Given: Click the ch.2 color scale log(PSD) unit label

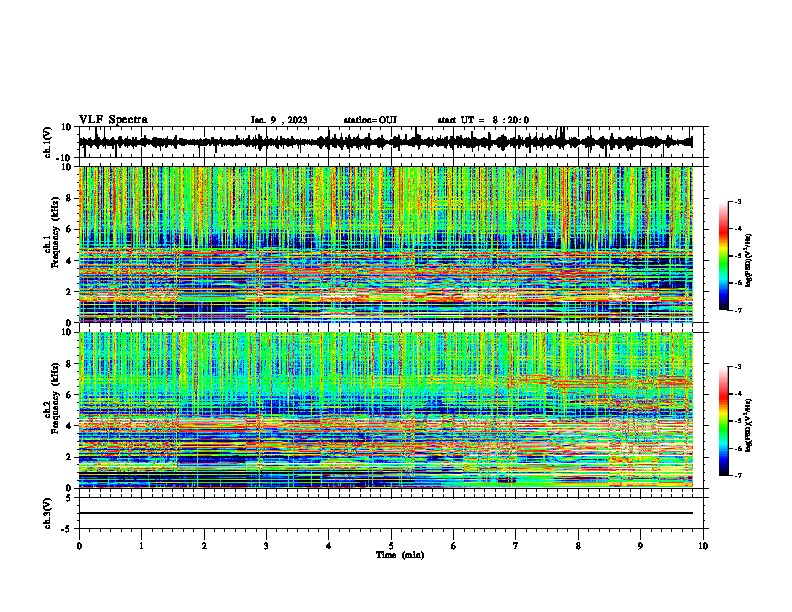Looking at the screenshot, I should (749, 425).
